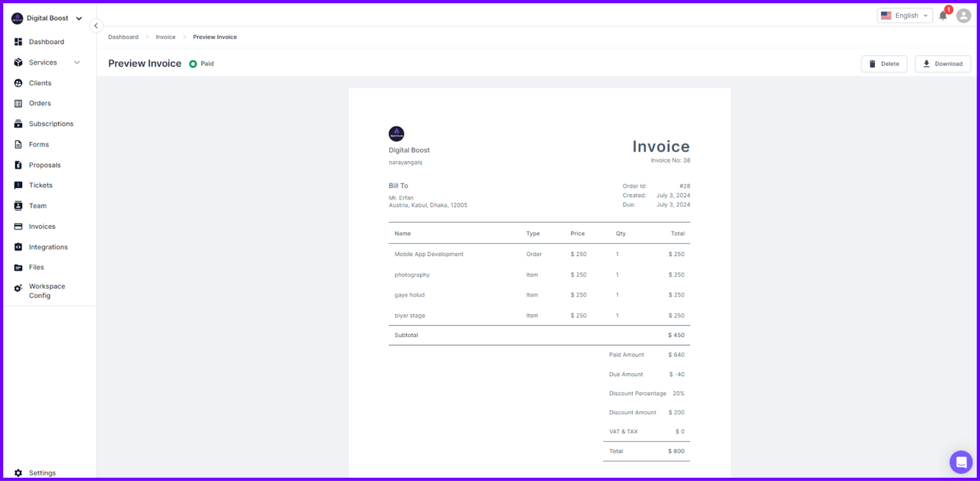
Task: Click the Subtotal $ 450 amount
Action: [676, 335]
